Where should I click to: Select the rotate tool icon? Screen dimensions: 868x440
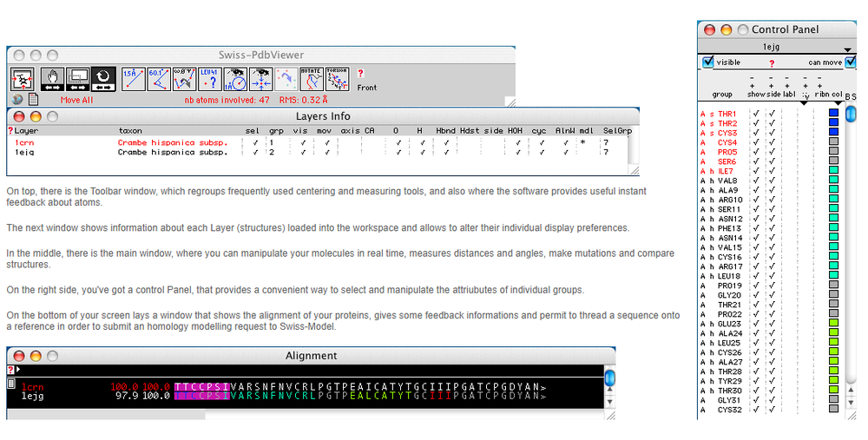point(103,79)
